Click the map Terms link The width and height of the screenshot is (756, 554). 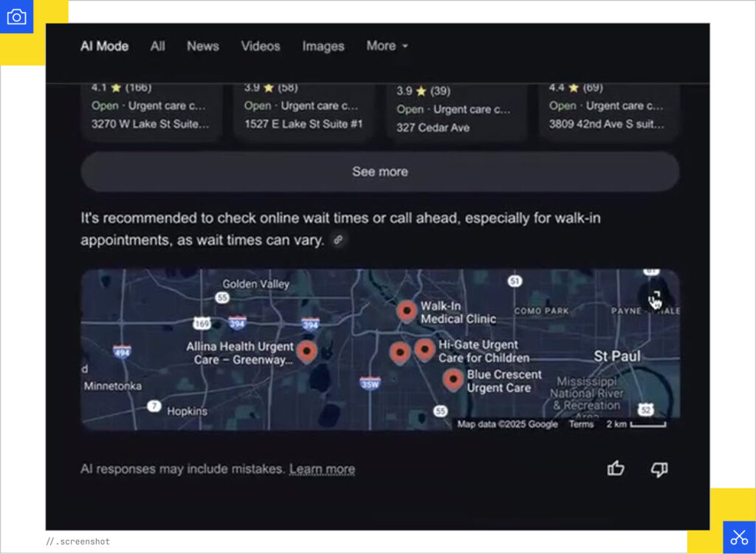(x=580, y=424)
